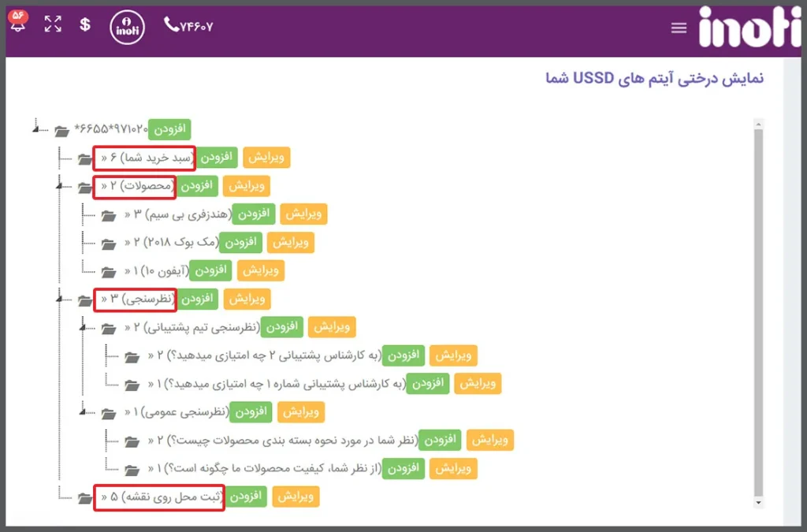Viewport: 807px width, 532px height.
Task: Click folder icon beside هندزفری بی سیم
Action: point(108,216)
